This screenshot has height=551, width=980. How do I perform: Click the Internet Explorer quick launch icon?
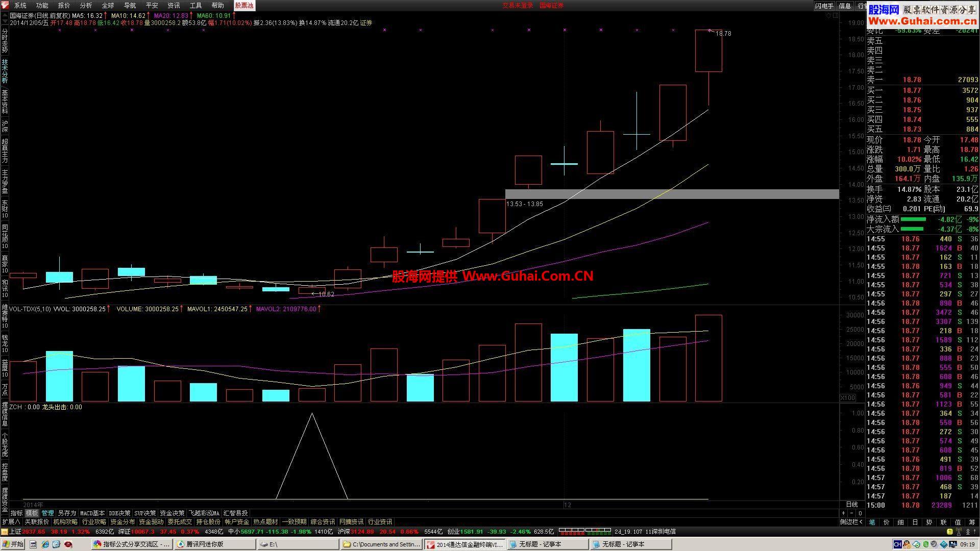pos(45,544)
